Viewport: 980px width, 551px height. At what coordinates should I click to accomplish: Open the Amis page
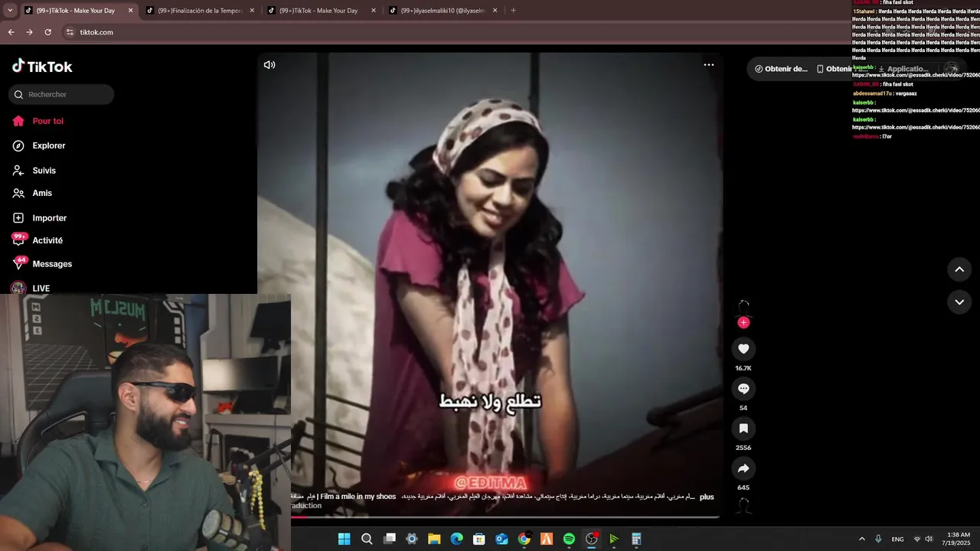[x=42, y=194]
